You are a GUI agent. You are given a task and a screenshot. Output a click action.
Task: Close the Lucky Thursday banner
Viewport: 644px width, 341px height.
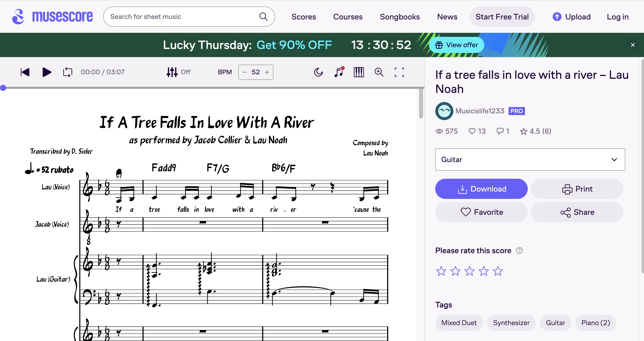pyautogui.click(x=633, y=45)
